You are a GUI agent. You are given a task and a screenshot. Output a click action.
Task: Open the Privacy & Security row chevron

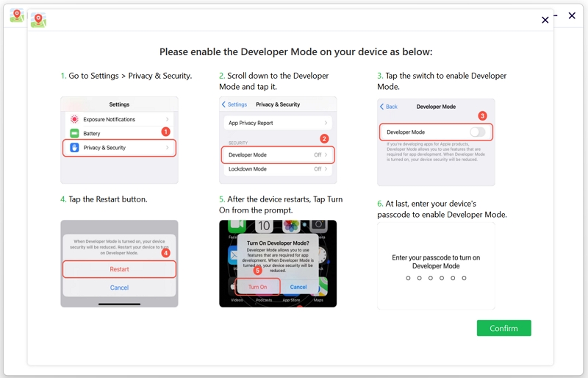[x=168, y=148]
